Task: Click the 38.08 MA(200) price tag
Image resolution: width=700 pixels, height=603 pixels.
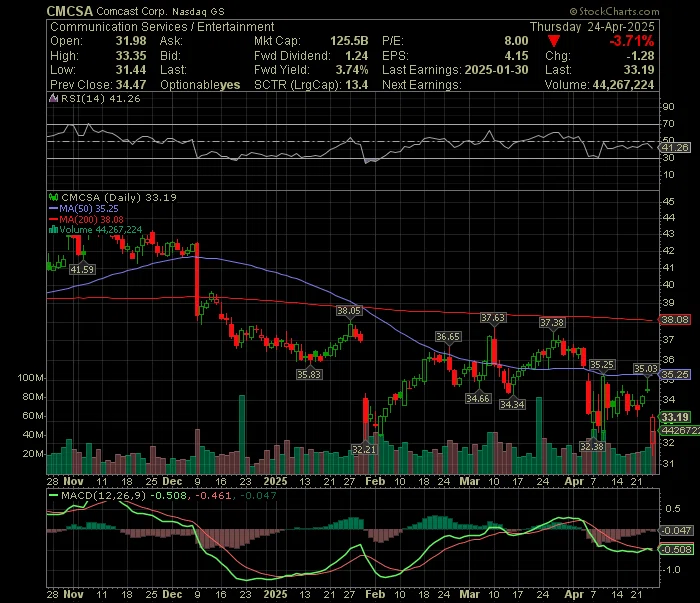Action: point(675,320)
